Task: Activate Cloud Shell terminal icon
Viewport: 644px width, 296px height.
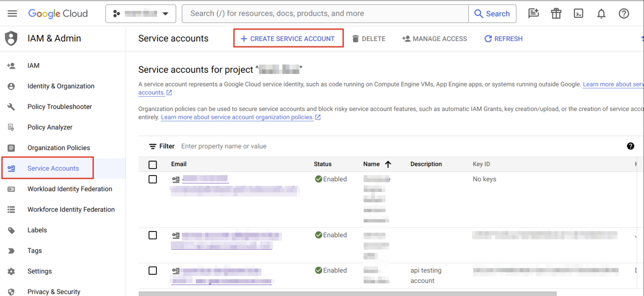Action: click(x=578, y=13)
